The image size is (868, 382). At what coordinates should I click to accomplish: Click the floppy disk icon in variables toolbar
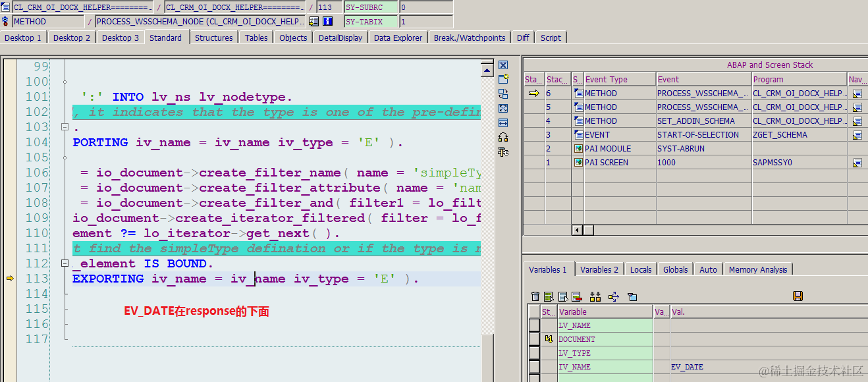pos(798,296)
